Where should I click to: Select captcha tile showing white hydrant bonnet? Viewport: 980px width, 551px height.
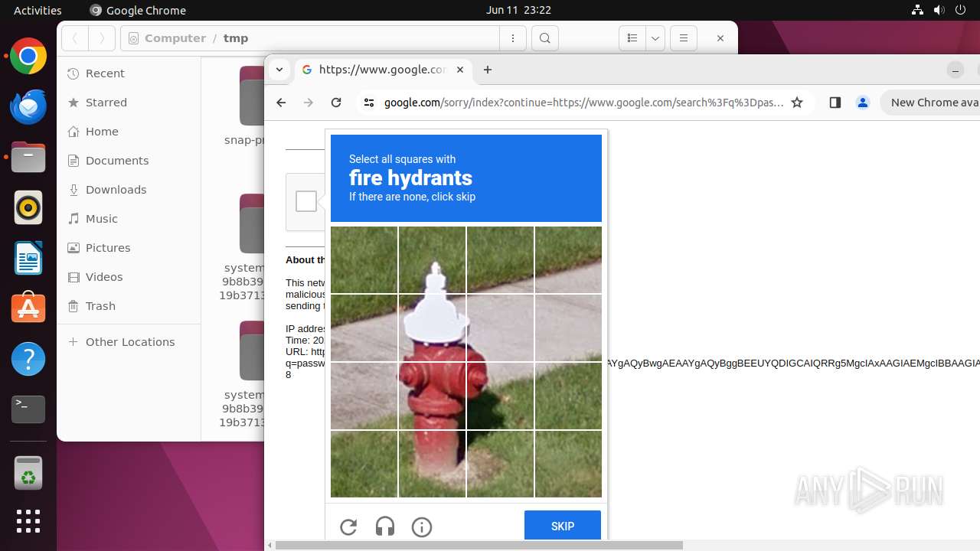coord(432,328)
